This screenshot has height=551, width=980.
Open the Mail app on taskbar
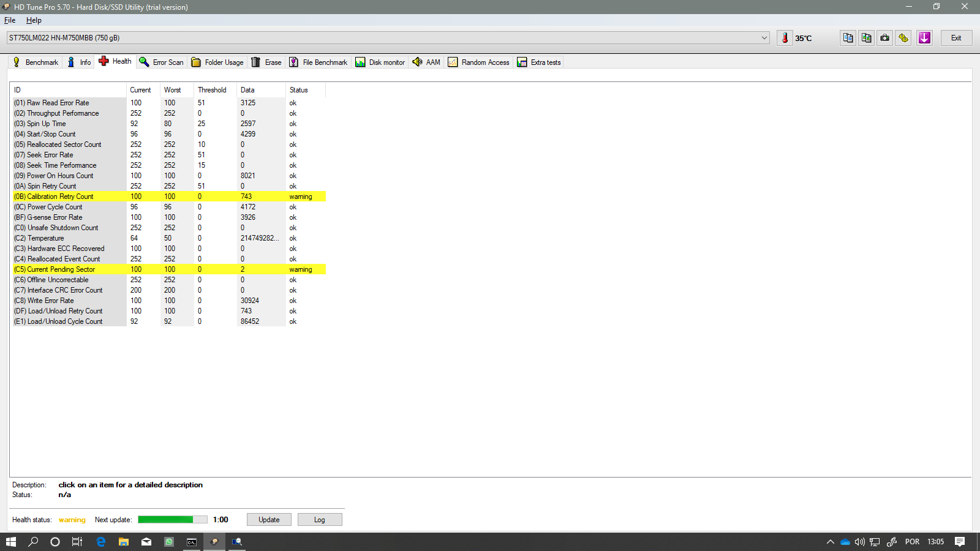[146, 542]
